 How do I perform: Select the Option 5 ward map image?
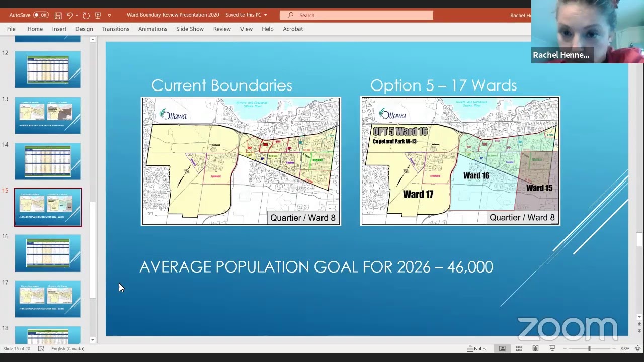pyautogui.click(x=460, y=161)
